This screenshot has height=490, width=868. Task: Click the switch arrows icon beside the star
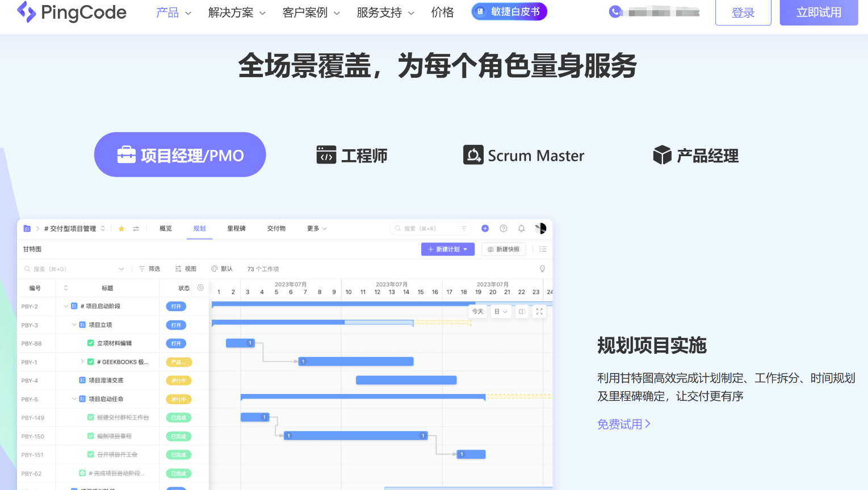136,229
